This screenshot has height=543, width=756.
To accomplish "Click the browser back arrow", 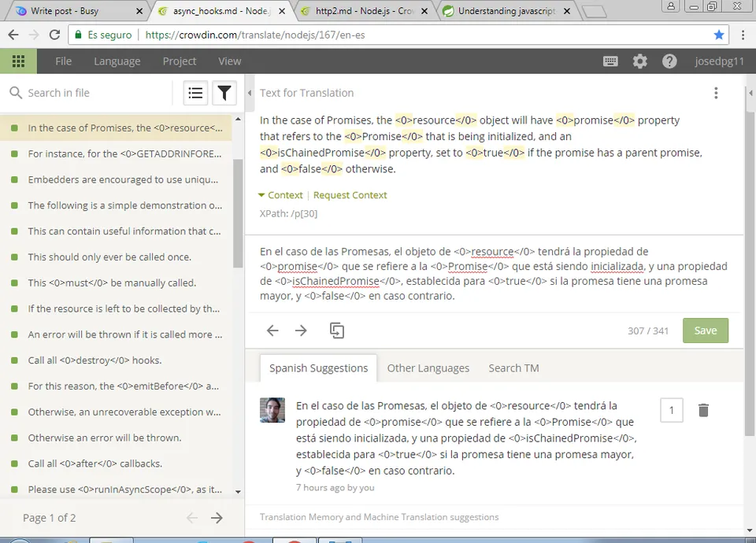I will pyautogui.click(x=13, y=35).
